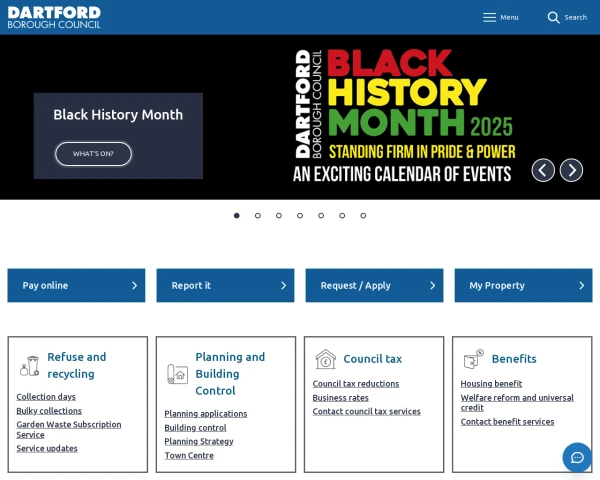Click the chevron on Request / Apply

tap(432, 286)
